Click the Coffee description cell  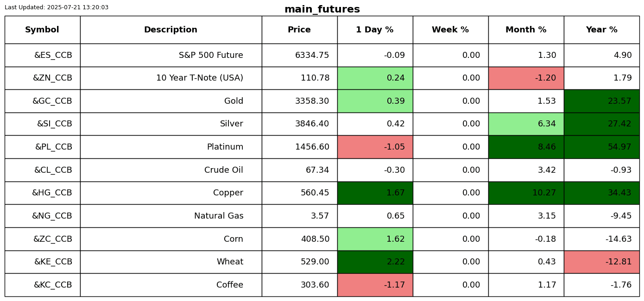point(170,285)
